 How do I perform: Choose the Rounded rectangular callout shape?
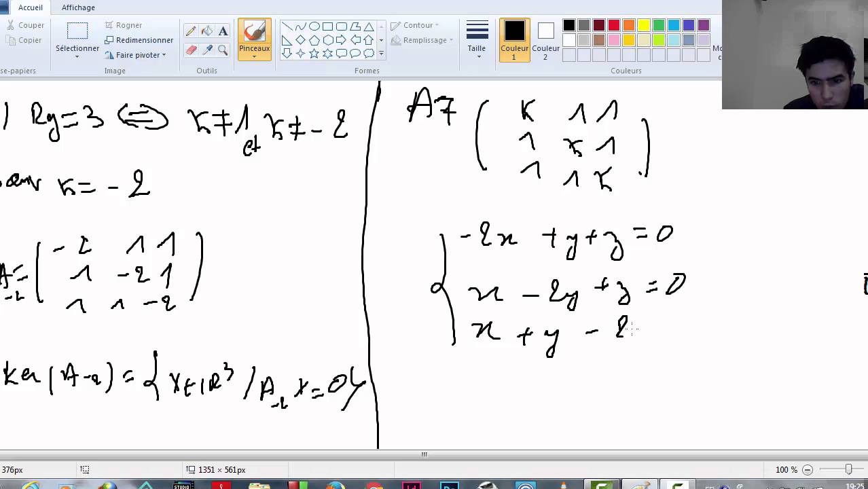pos(341,53)
